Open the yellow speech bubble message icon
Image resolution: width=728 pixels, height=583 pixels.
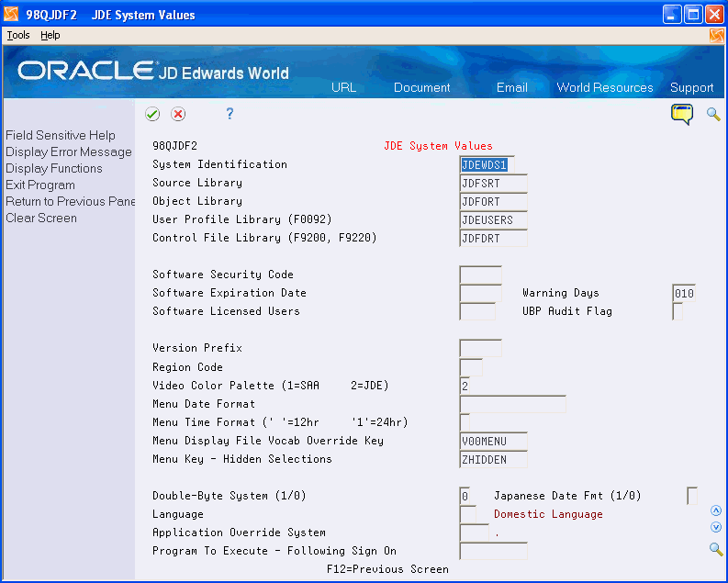681,114
